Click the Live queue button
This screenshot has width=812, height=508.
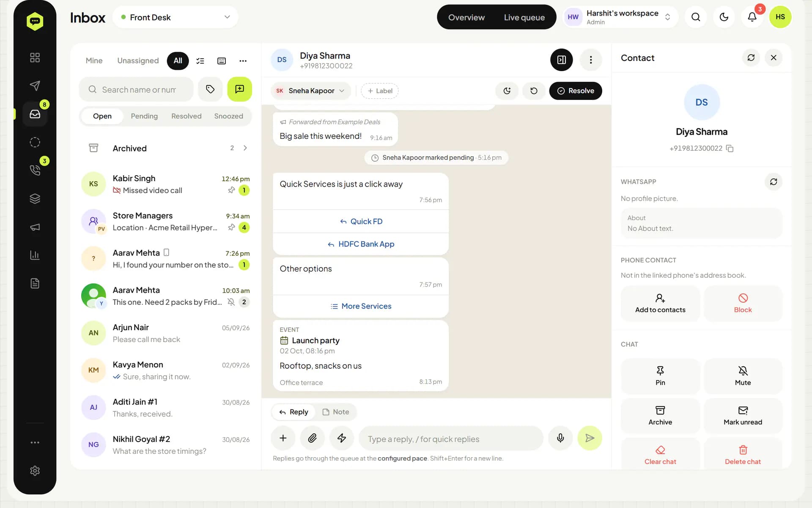524,17
